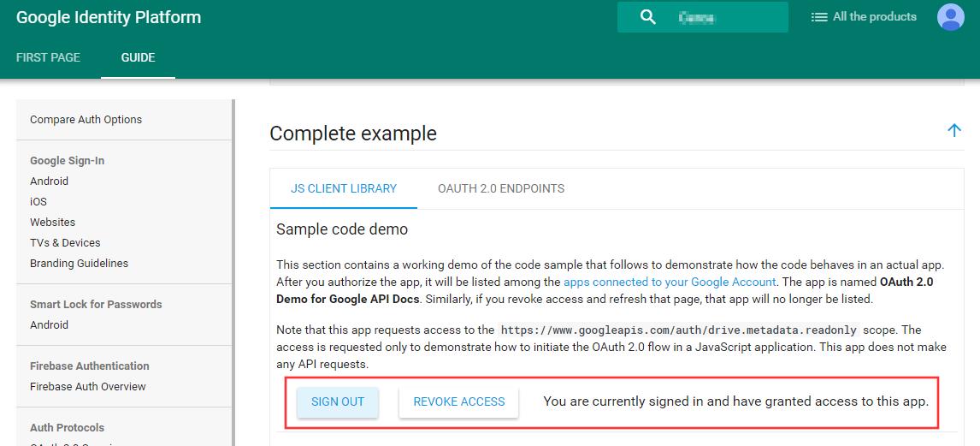Select Firebase Auth Overview link
The image size is (980, 446).
(x=88, y=387)
